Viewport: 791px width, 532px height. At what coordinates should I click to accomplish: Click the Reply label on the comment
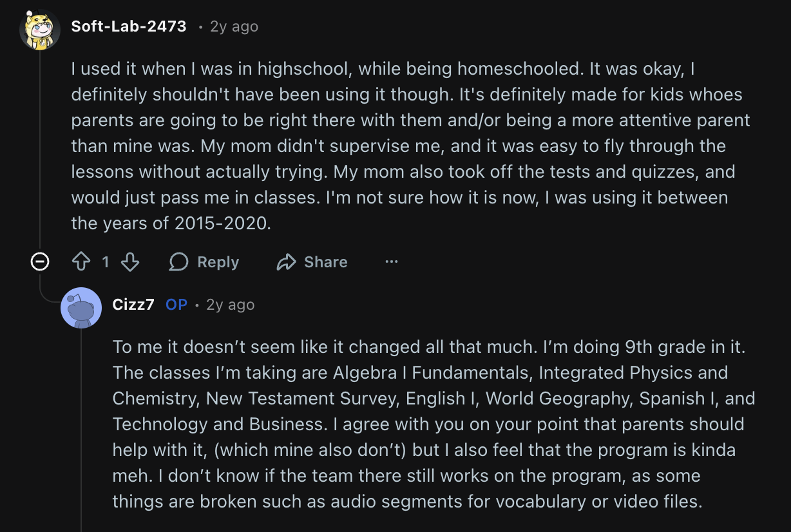point(218,262)
